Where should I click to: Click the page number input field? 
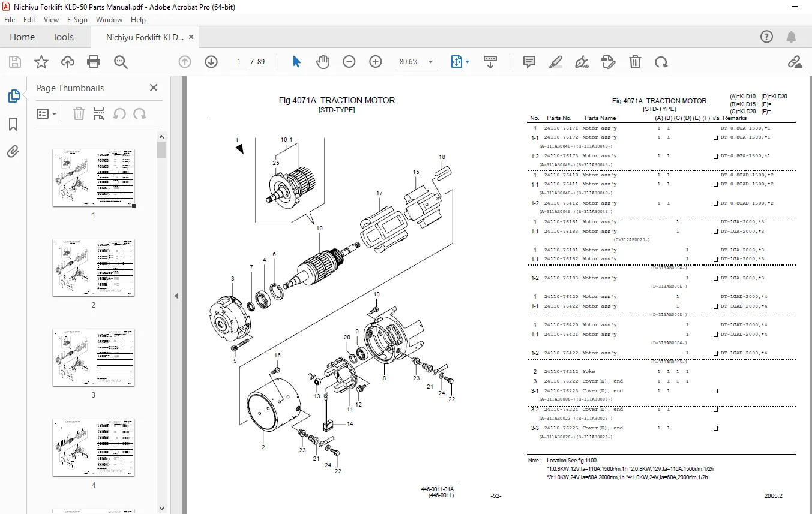pos(238,62)
